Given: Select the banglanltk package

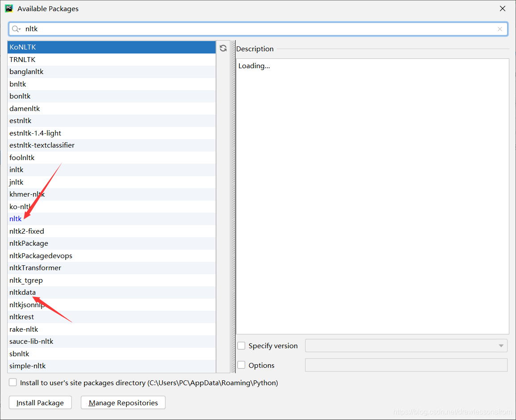Looking at the screenshot, I should 112,72.
